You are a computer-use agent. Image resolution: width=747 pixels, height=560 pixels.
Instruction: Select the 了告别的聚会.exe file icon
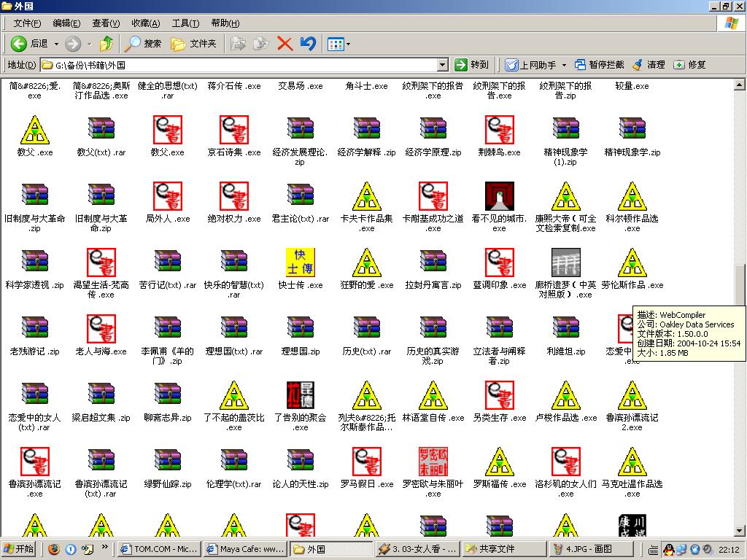pyautogui.click(x=300, y=395)
